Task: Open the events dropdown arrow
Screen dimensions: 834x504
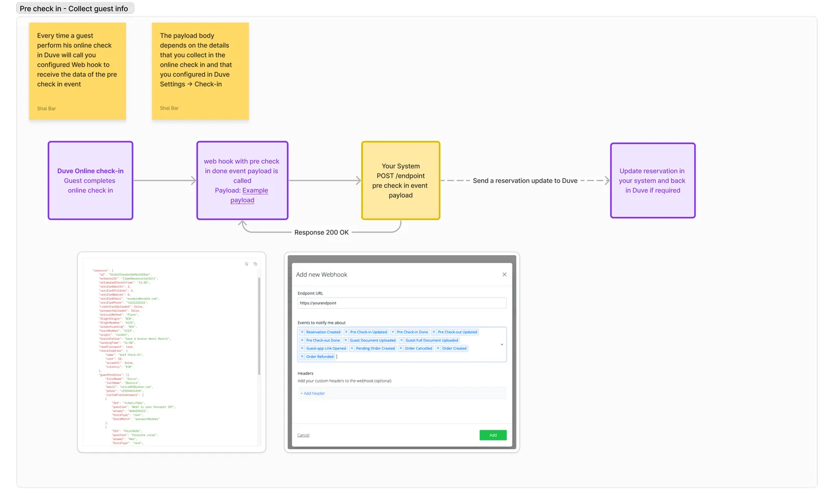Action: click(x=502, y=345)
